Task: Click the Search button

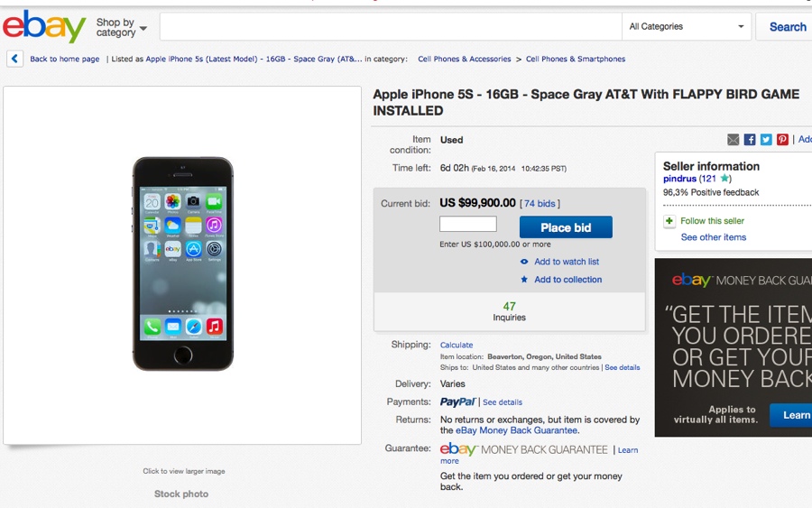Action: click(787, 27)
